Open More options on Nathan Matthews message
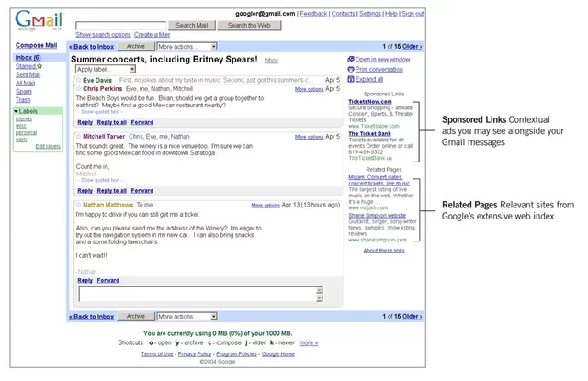Screen dimensions: 588x381 coord(266,206)
